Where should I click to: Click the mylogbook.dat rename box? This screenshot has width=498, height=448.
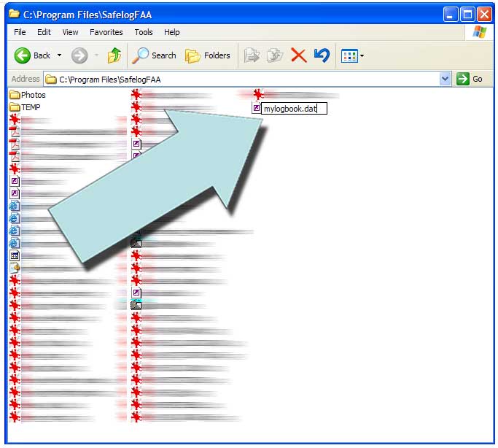pos(294,109)
